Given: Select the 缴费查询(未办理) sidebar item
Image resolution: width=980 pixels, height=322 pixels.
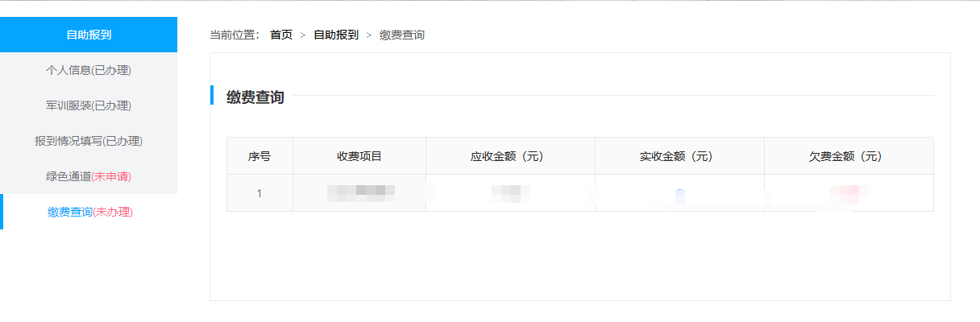Looking at the screenshot, I should point(89,212).
